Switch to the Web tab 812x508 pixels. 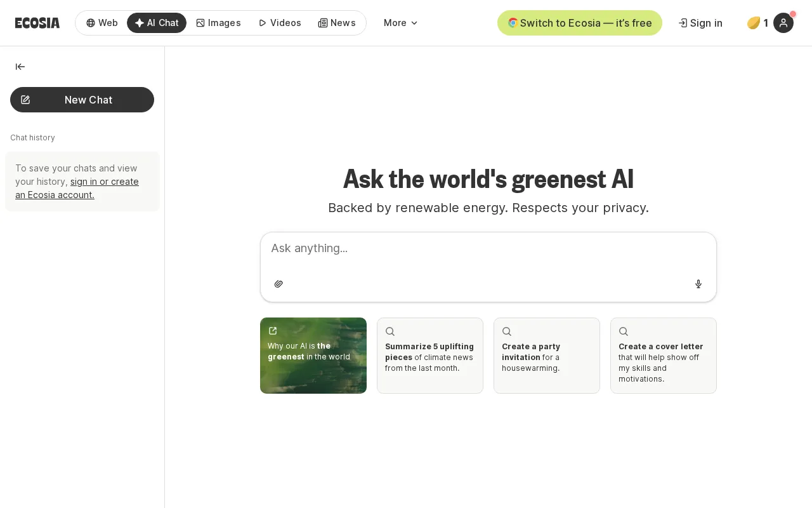pyautogui.click(x=102, y=23)
